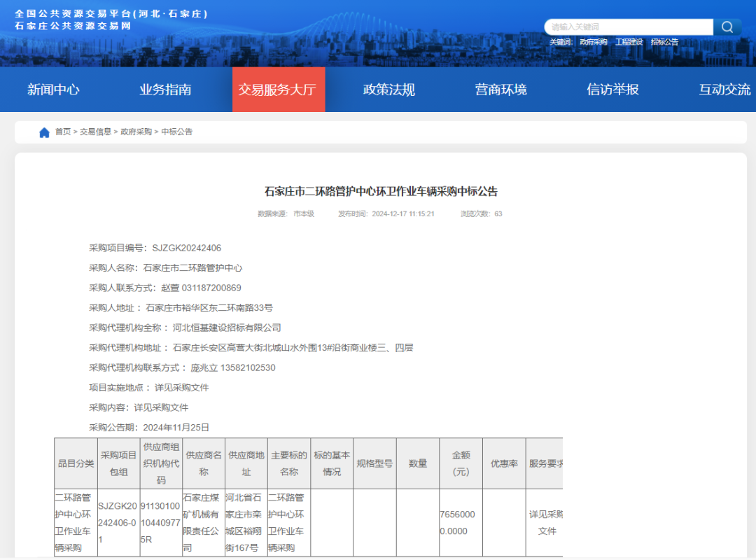Screen dimensions: 756x560
Task: Click package cell SJZGK20242406-01
Action: 118,523
